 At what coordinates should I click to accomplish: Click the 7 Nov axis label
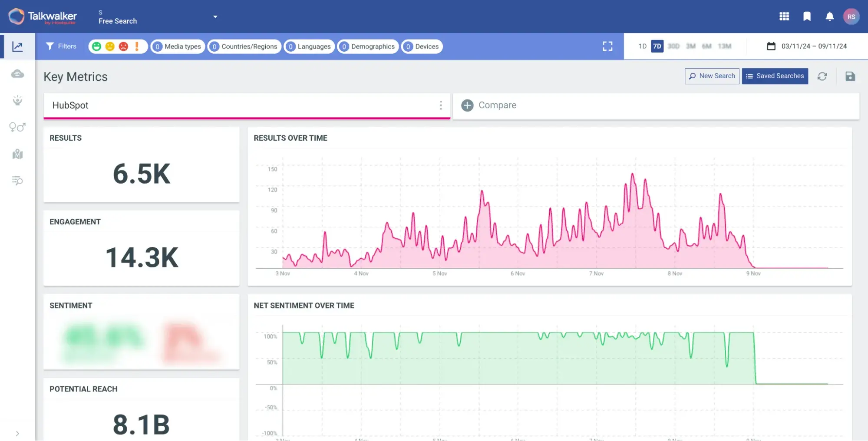[x=596, y=273]
